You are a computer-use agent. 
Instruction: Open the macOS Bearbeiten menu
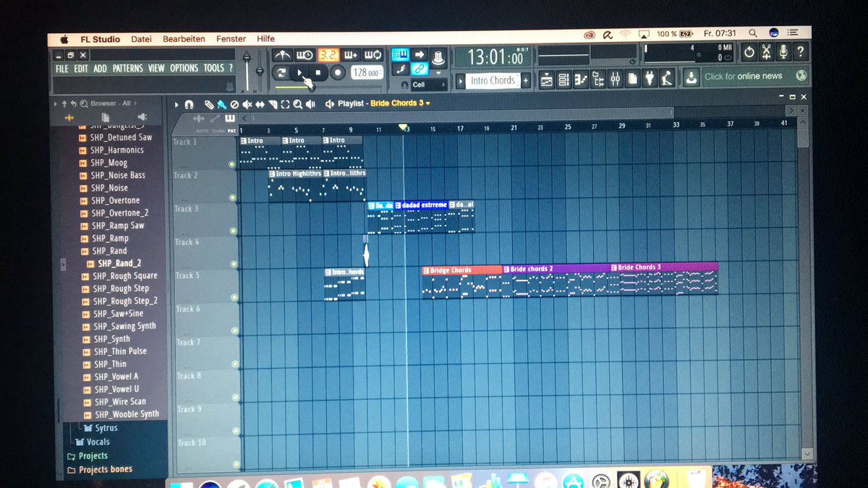pos(184,39)
